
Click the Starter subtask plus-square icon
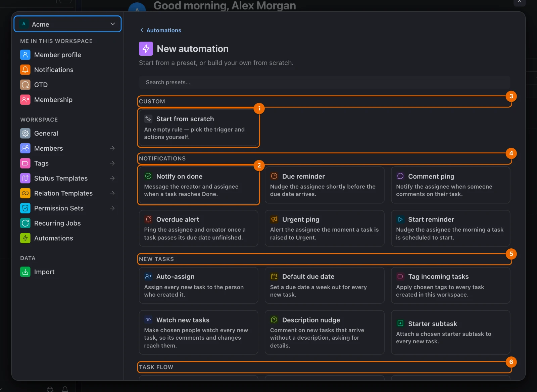[400, 324]
